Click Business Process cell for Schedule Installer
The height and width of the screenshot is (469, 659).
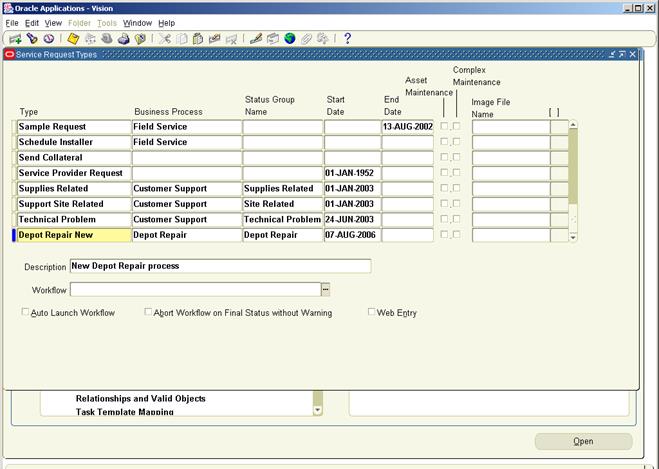coord(187,142)
